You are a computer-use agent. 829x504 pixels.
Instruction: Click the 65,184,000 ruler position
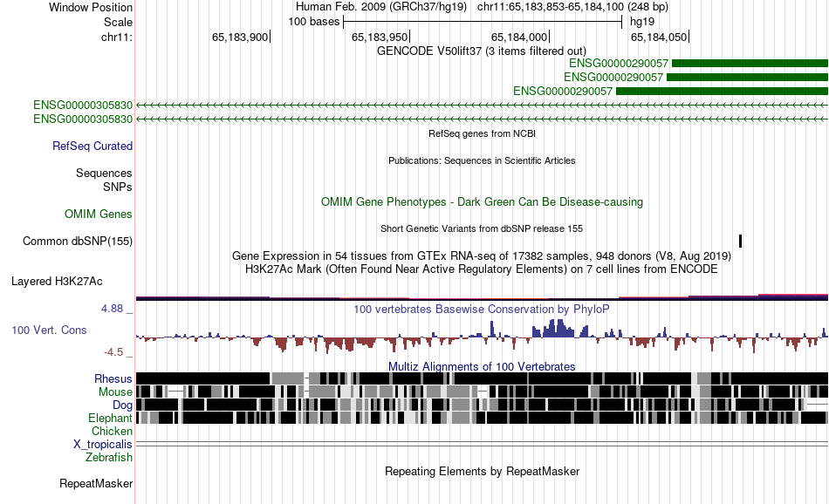(x=518, y=37)
